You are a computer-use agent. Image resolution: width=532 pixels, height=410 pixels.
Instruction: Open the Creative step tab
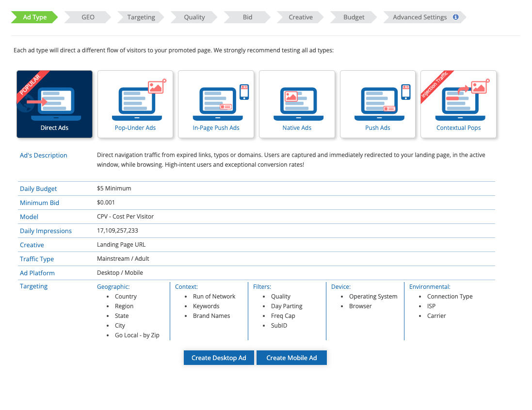tap(301, 17)
